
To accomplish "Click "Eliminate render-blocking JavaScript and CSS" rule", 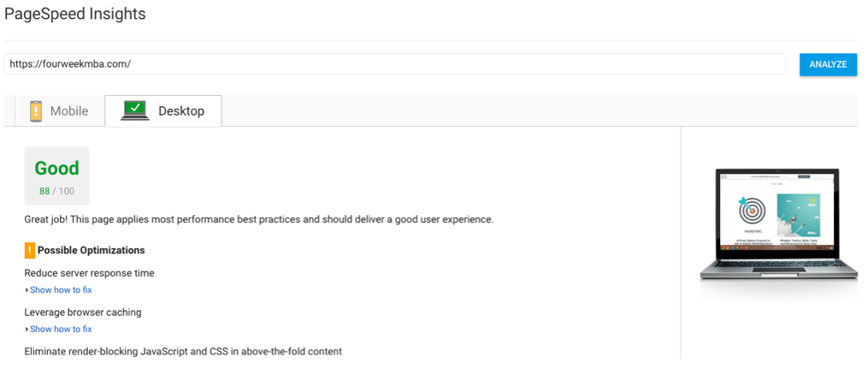I will click(183, 352).
